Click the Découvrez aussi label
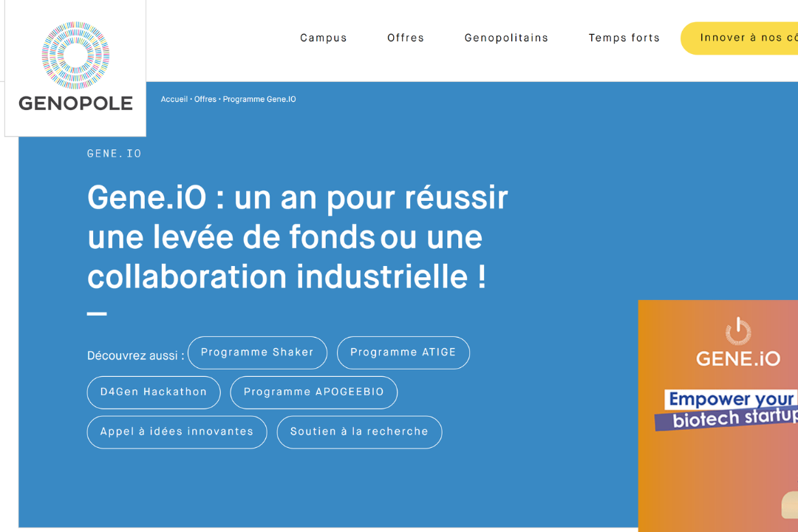 click(135, 355)
